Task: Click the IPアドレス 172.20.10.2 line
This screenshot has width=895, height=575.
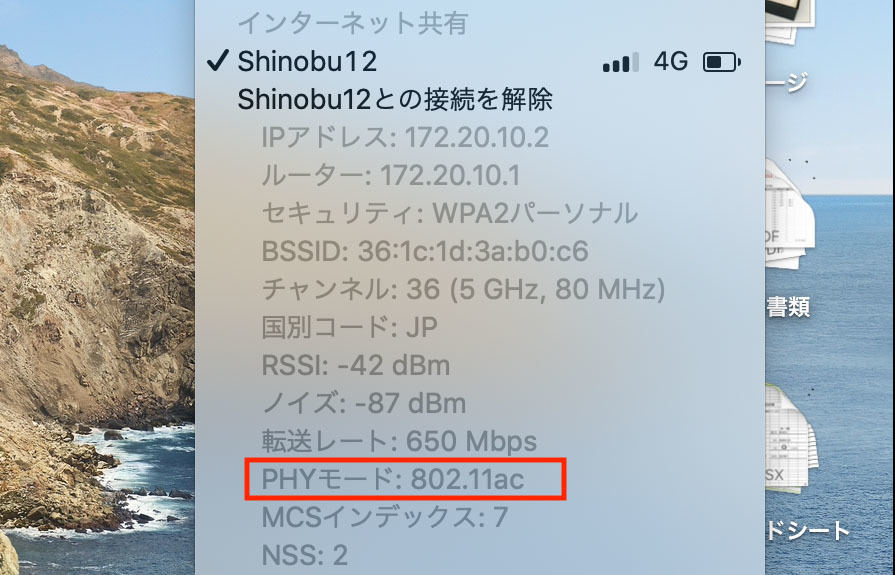Action: click(x=405, y=138)
